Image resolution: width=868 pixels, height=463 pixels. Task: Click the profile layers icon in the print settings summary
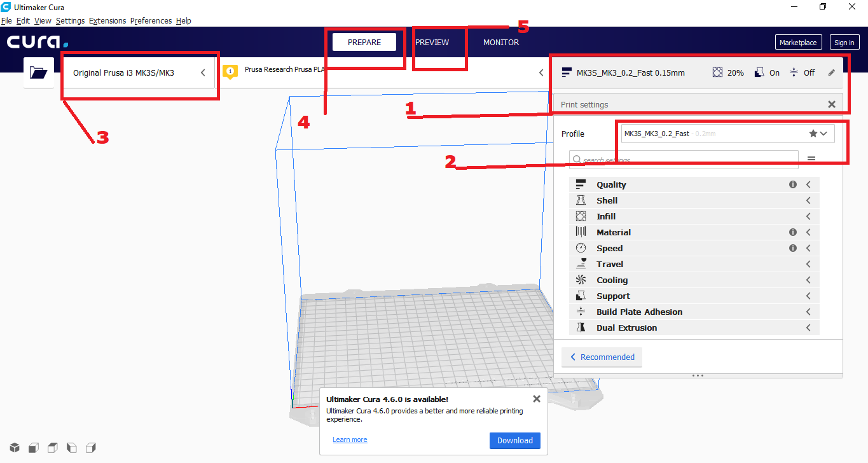(x=567, y=73)
